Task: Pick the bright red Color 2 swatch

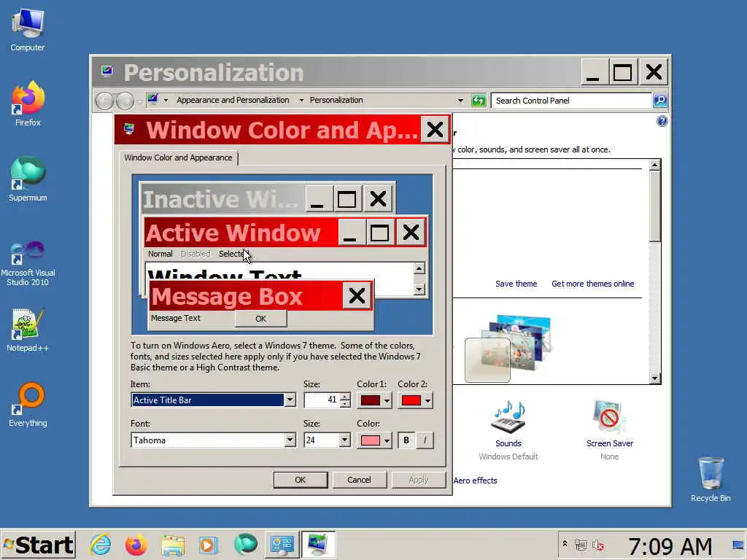Action: pyautogui.click(x=411, y=400)
